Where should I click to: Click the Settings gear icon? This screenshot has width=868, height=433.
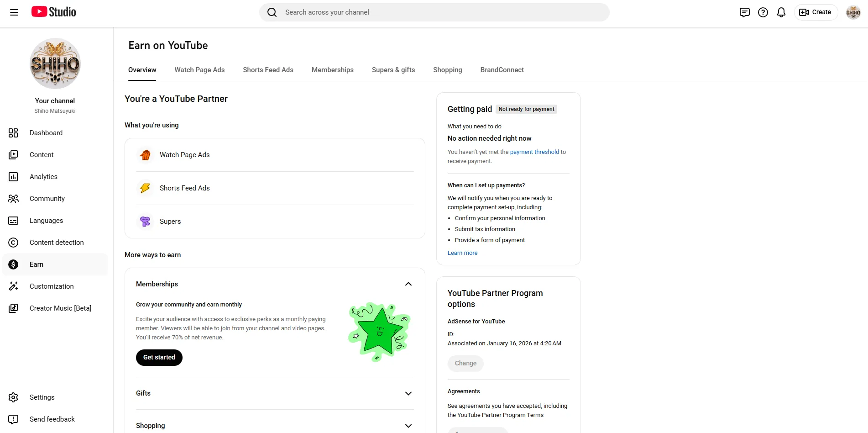point(13,397)
